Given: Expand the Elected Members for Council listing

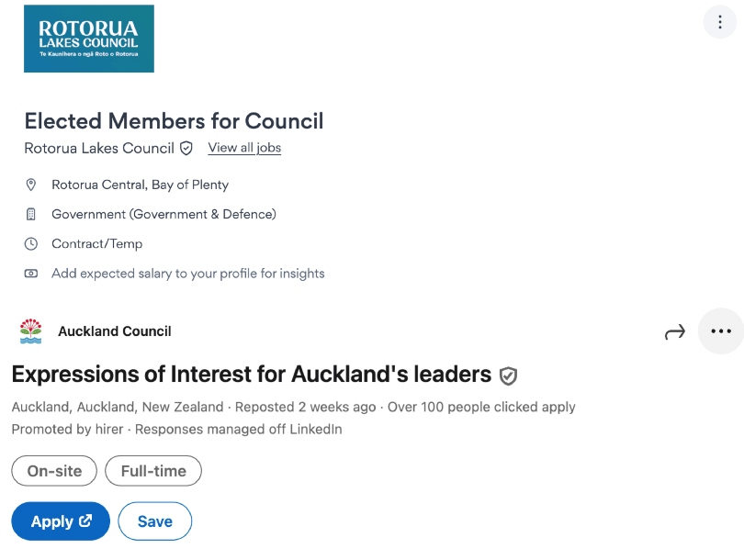Looking at the screenshot, I should coord(175,121).
